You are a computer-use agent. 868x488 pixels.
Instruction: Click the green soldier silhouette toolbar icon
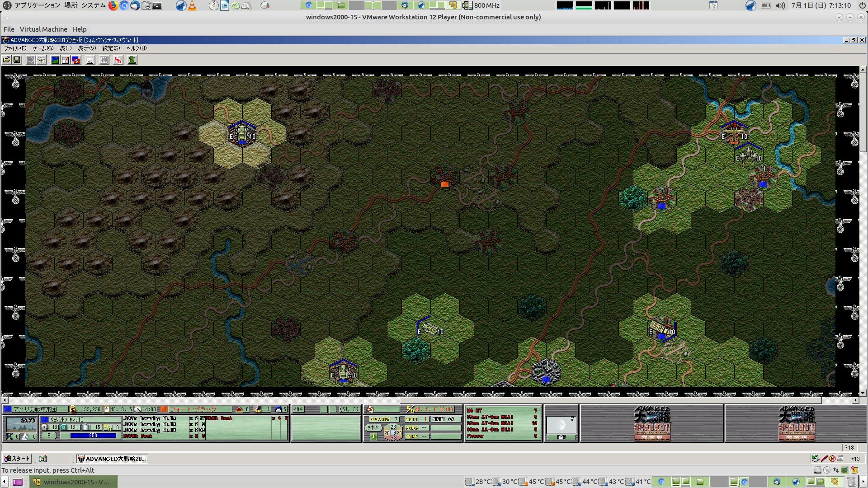(132, 60)
